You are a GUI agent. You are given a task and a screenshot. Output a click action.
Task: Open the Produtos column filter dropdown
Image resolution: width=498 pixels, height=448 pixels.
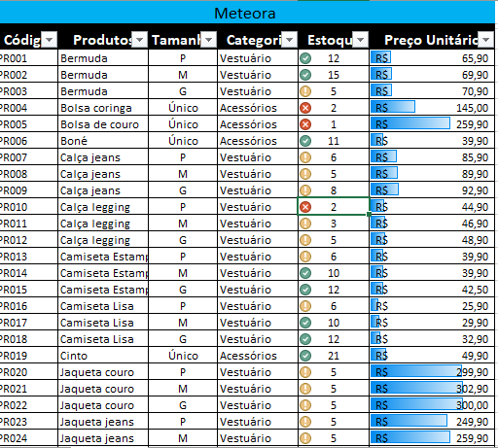click(140, 40)
